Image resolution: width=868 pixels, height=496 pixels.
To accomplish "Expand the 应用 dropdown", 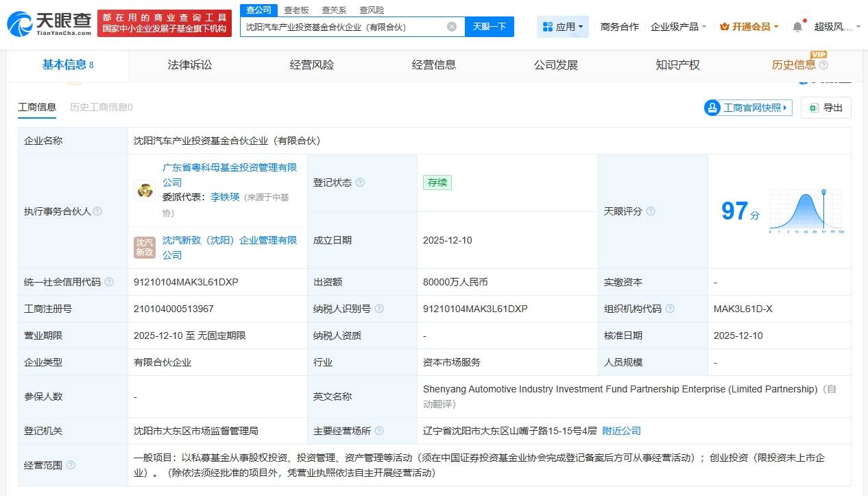I will 562,27.
